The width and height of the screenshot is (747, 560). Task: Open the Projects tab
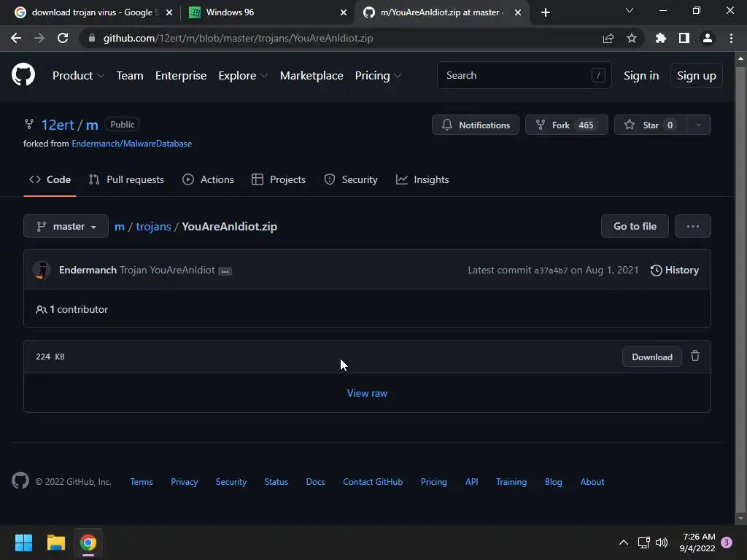[x=279, y=179]
